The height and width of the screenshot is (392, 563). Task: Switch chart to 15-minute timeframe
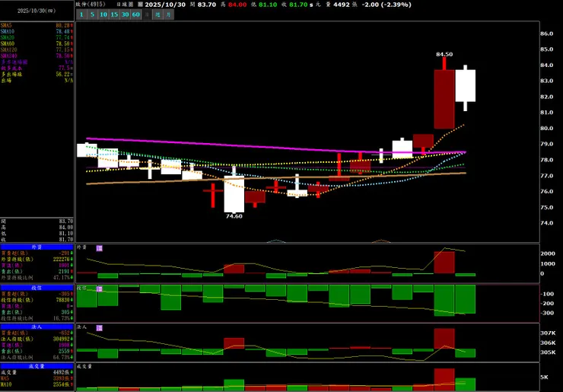coord(114,14)
